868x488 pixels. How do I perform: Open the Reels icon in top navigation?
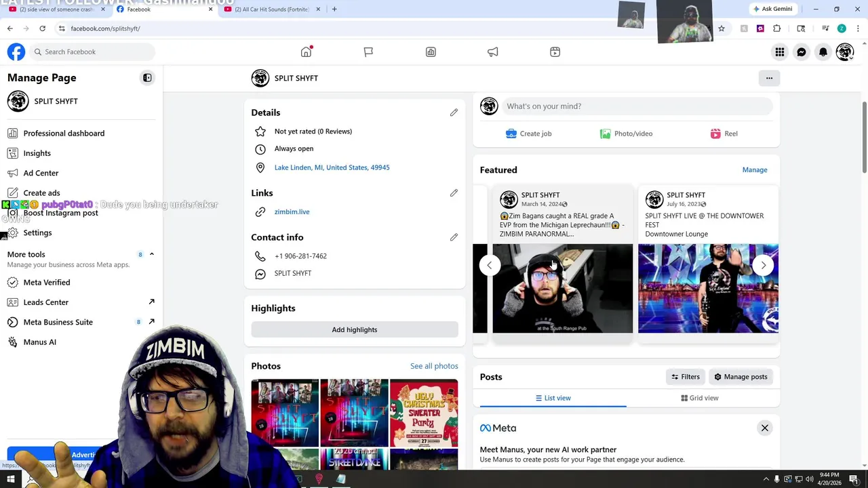click(555, 52)
